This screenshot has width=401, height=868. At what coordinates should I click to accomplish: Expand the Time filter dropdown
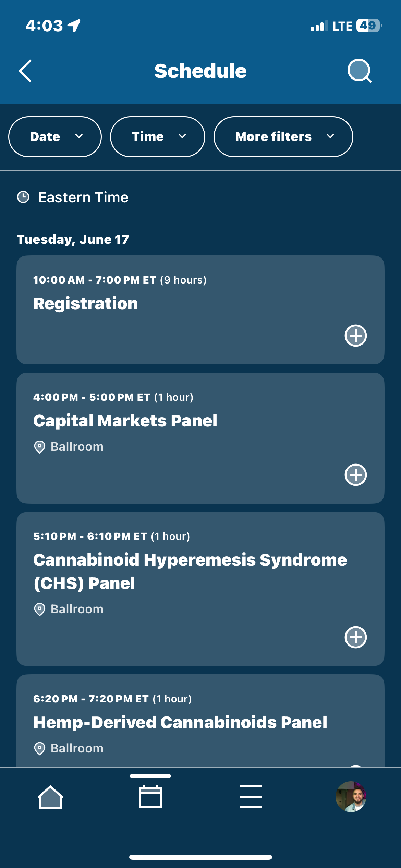(x=158, y=137)
